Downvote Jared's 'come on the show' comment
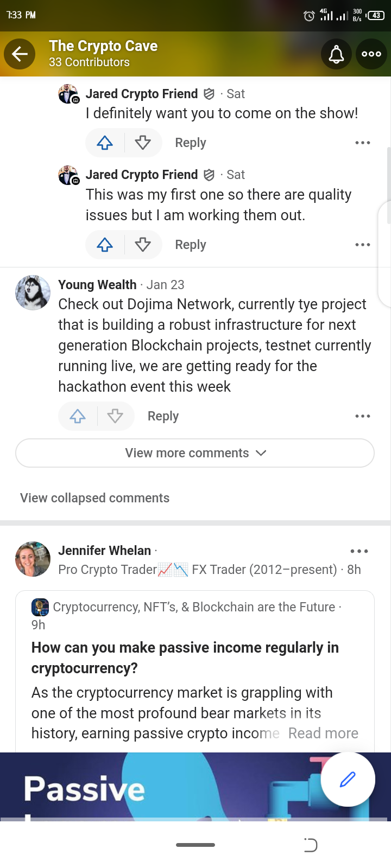 pos(143,143)
